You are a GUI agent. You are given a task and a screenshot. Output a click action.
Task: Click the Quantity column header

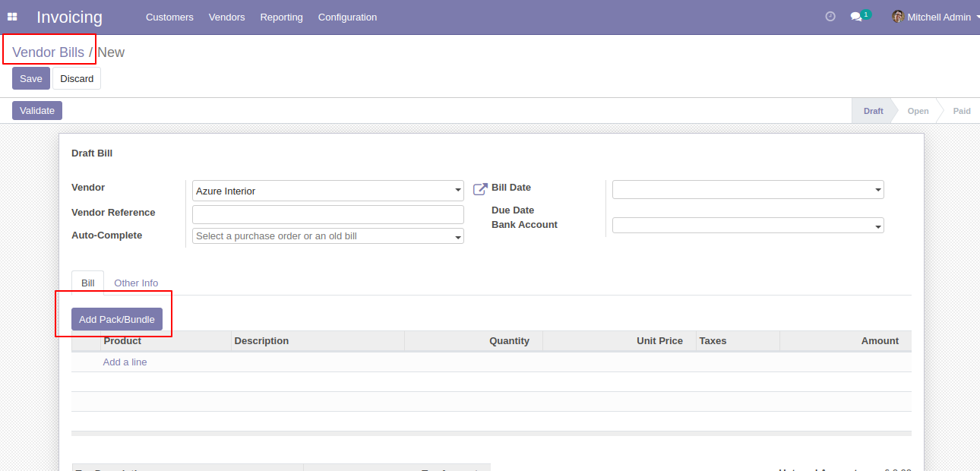(473, 341)
